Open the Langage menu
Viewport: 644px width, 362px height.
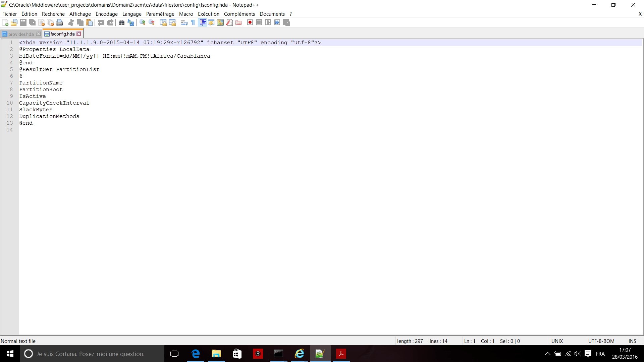(132, 14)
